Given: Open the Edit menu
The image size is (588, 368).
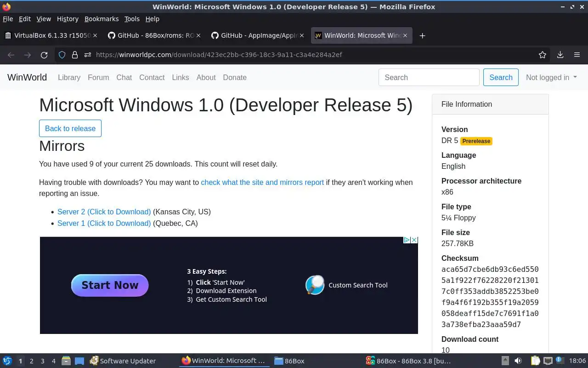Looking at the screenshot, I should click(25, 19).
